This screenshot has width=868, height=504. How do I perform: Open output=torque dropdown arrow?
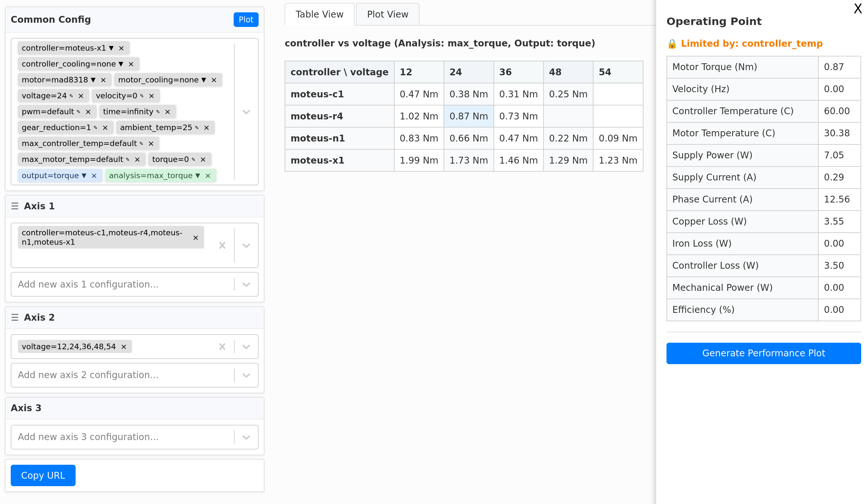(x=84, y=176)
